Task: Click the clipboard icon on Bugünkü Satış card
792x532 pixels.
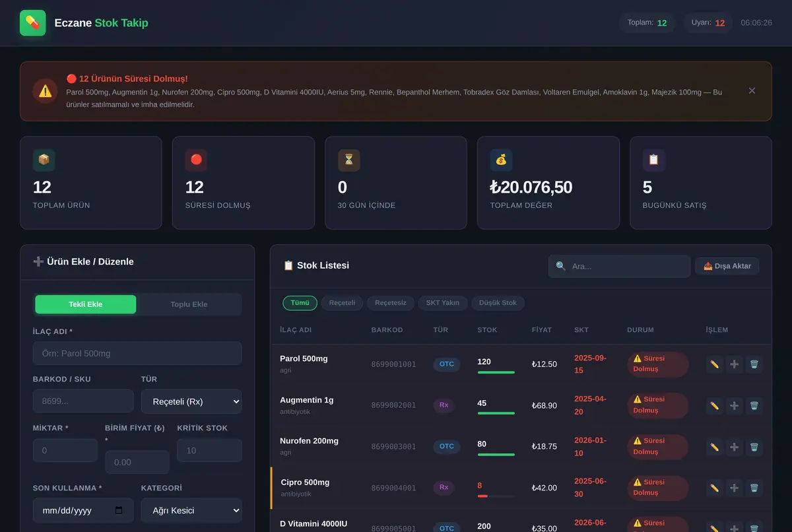Action: pos(654,160)
